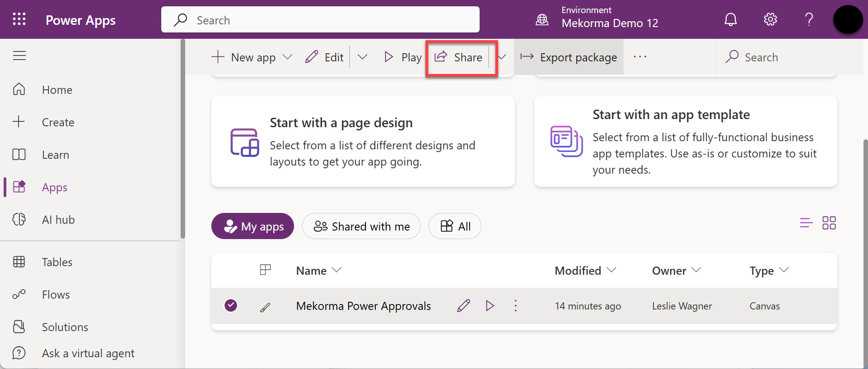Open more commands vertical dots in row

(515, 306)
